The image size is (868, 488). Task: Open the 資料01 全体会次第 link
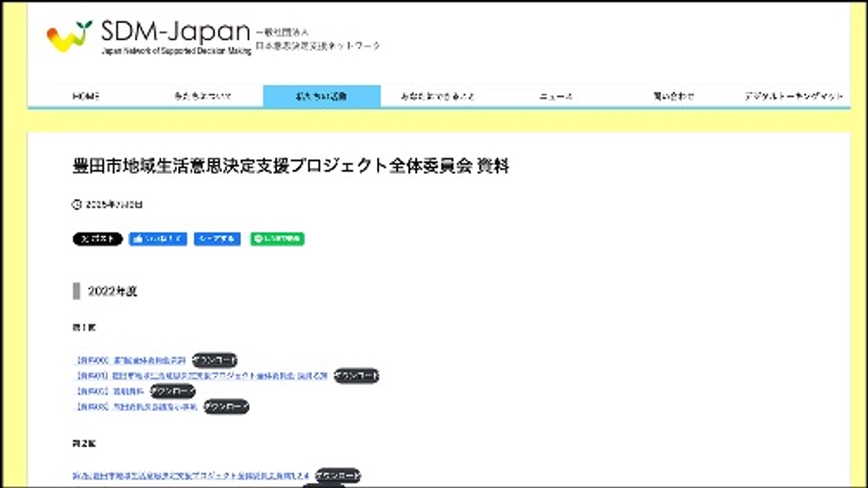(203, 376)
